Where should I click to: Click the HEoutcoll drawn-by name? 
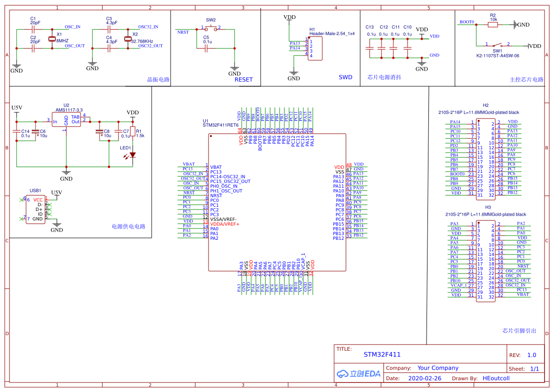coord(496,378)
